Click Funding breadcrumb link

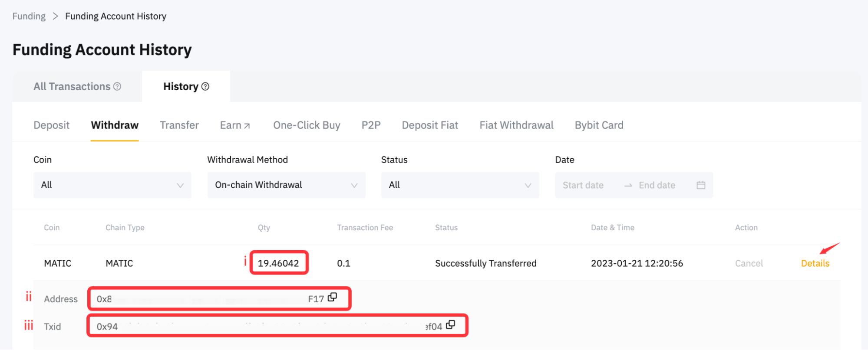coord(29,16)
